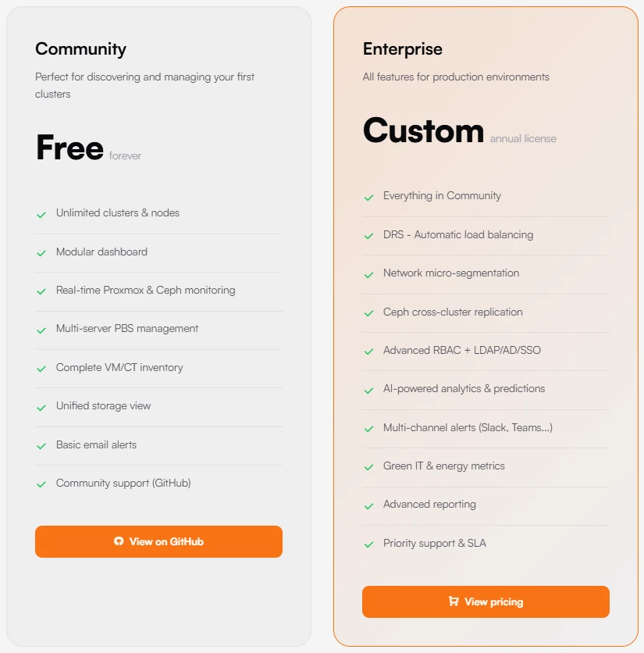Click the View on GitHub button

click(x=158, y=541)
